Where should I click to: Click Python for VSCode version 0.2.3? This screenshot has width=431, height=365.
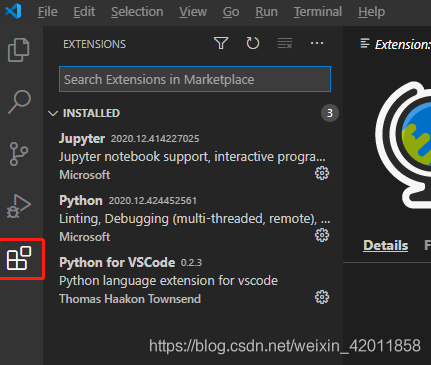click(191, 263)
